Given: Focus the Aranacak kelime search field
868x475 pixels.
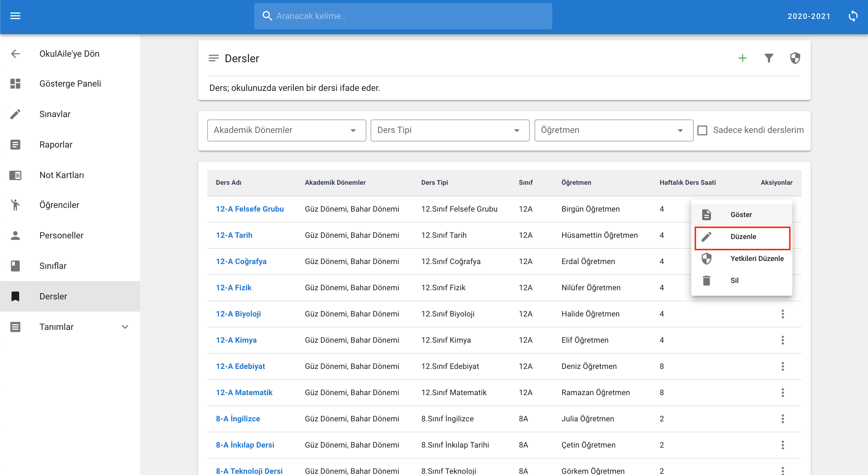Looking at the screenshot, I should pyautogui.click(x=403, y=16).
